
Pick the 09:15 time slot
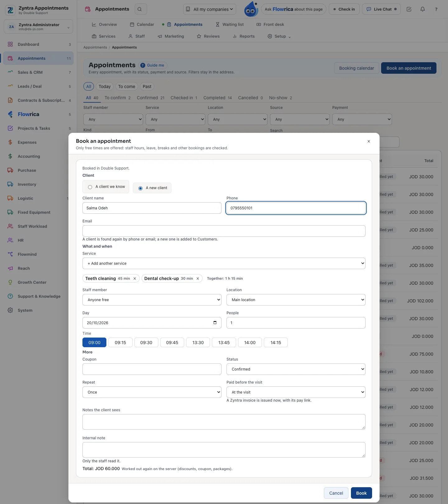(120, 343)
